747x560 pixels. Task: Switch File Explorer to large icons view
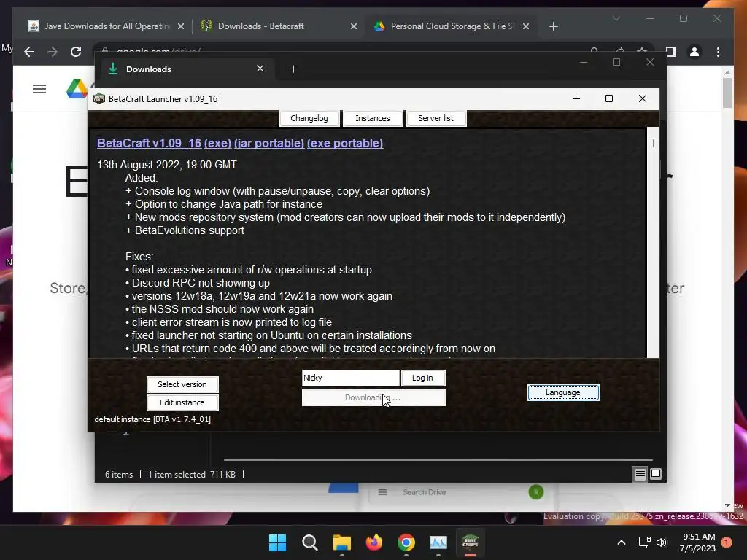pos(656,474)
